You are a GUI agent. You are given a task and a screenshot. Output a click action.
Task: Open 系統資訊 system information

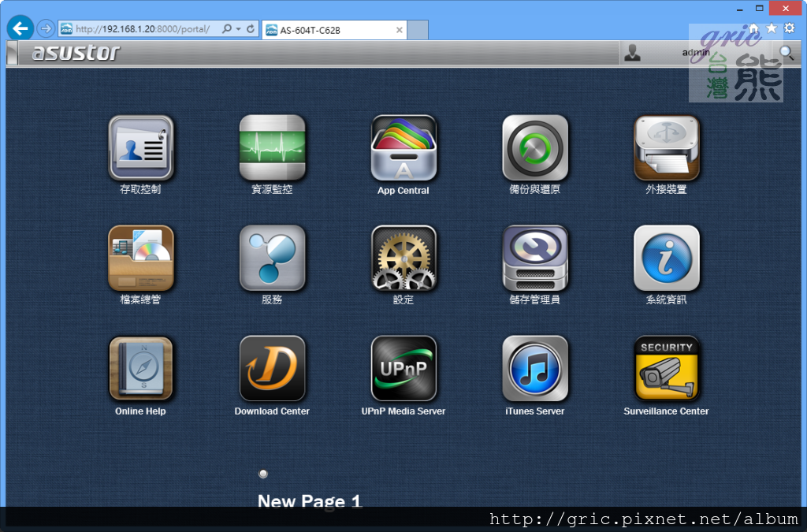pyautogui.click(x=667, y=258)
